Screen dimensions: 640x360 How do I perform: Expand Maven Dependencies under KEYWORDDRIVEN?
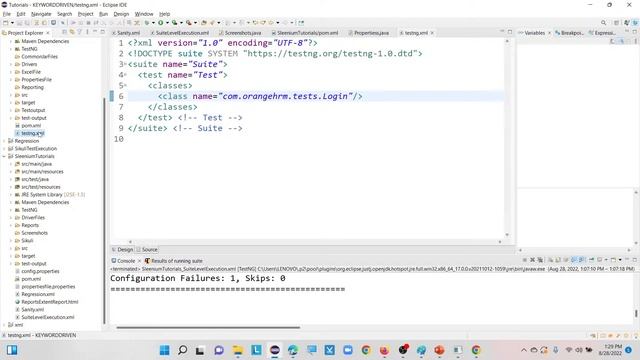click(11, 41)
